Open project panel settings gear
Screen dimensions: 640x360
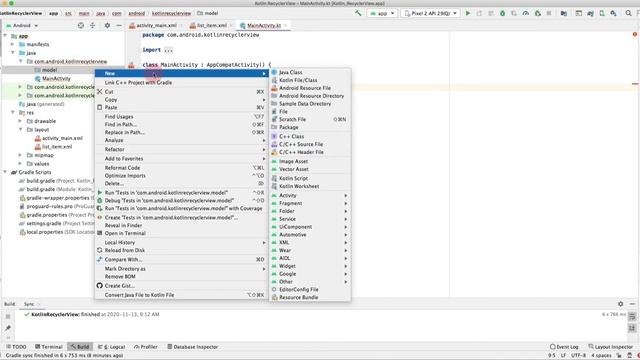107,25
